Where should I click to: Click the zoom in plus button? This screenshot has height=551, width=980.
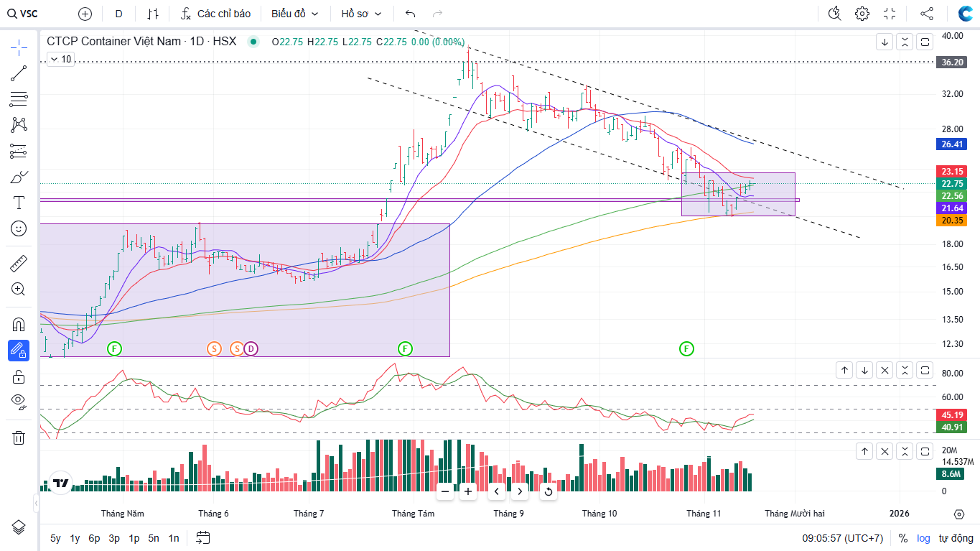point(468,491)
